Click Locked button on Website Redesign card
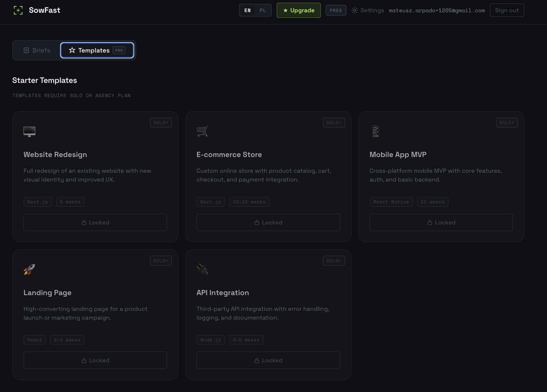The height and width of the screenshot is (392, 547). pos(95,222)
